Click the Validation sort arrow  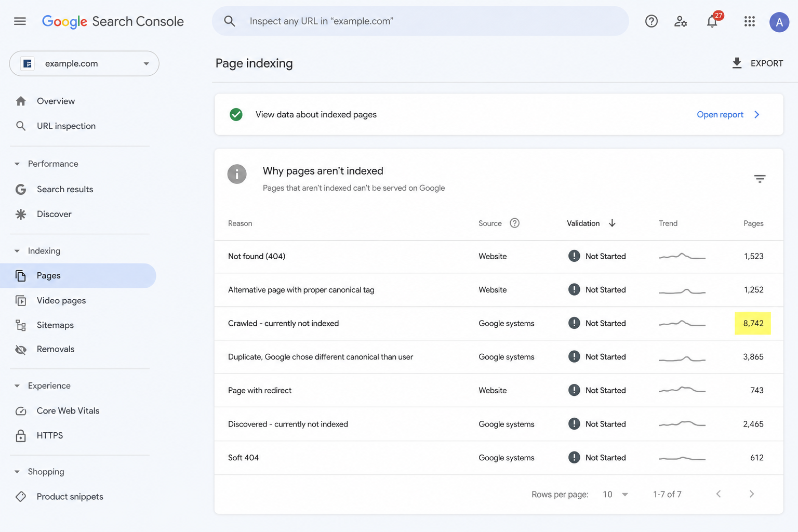click(612, 223)
